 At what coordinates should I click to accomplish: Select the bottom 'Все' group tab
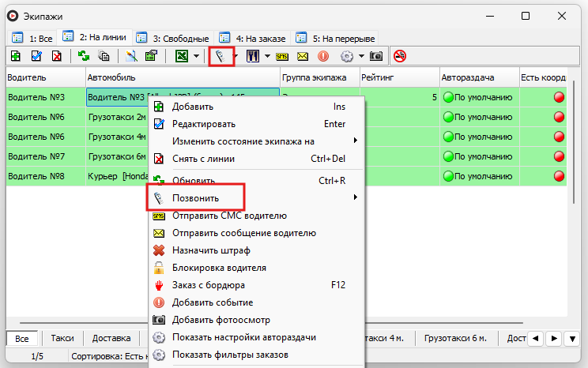point(22,339)
